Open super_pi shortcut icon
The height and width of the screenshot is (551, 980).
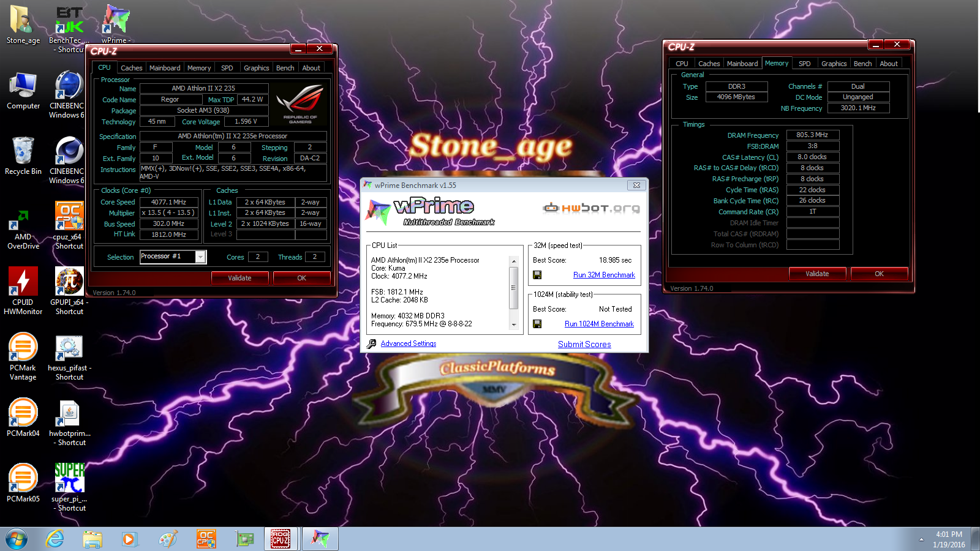(69, 487)
